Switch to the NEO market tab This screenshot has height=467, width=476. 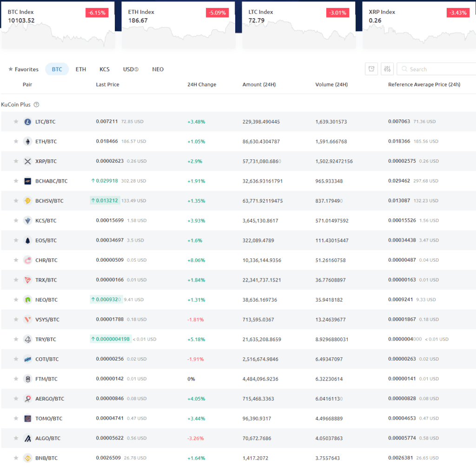[158, 69]
